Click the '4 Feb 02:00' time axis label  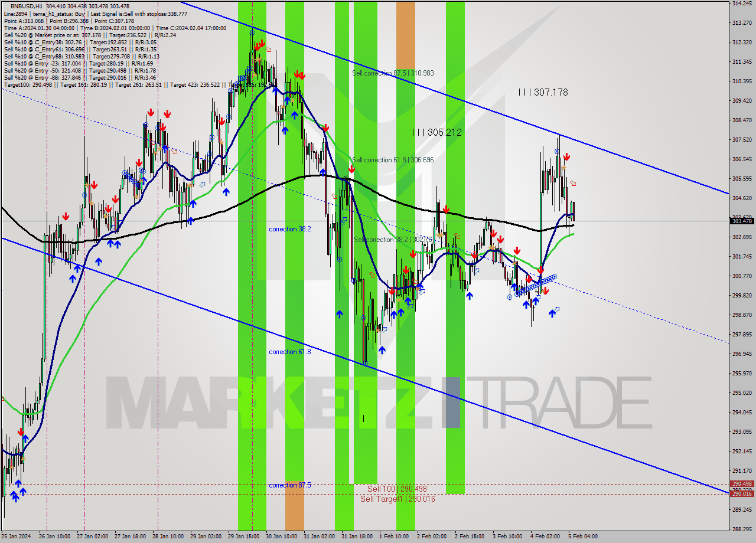pos(545,537)
